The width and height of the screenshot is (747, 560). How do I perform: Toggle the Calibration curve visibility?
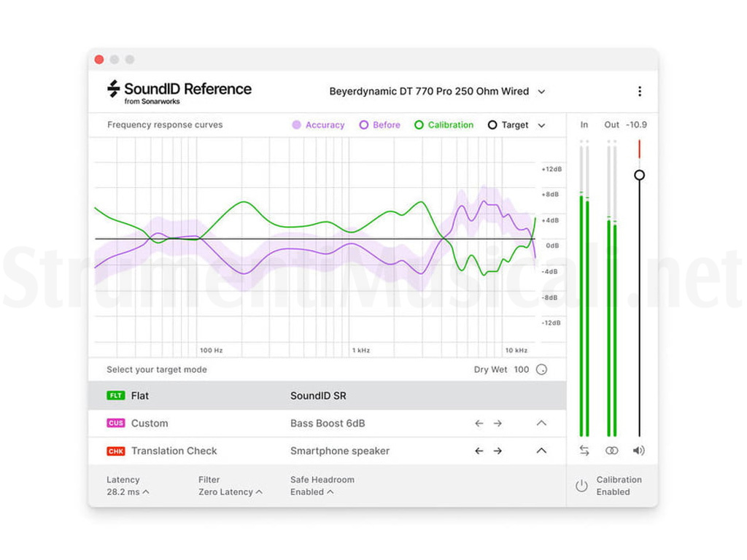pyautogui.click(x=444, y=125)
